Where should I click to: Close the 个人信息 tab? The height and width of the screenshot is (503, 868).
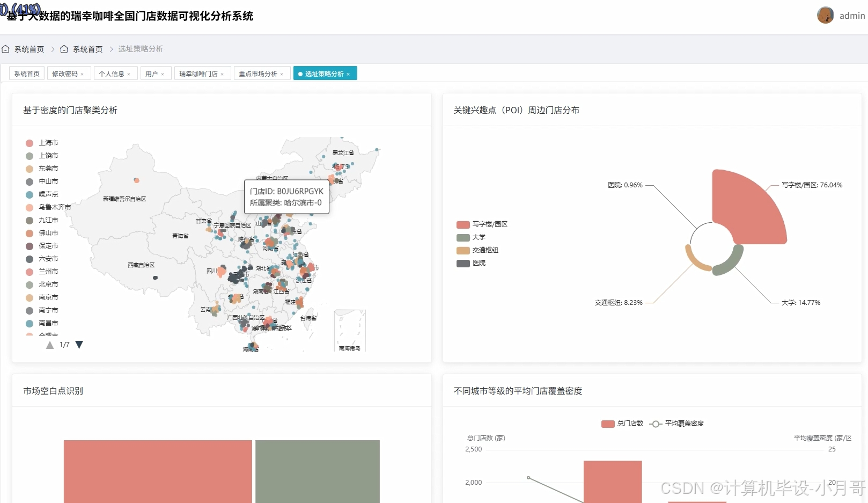pos(129,74)
